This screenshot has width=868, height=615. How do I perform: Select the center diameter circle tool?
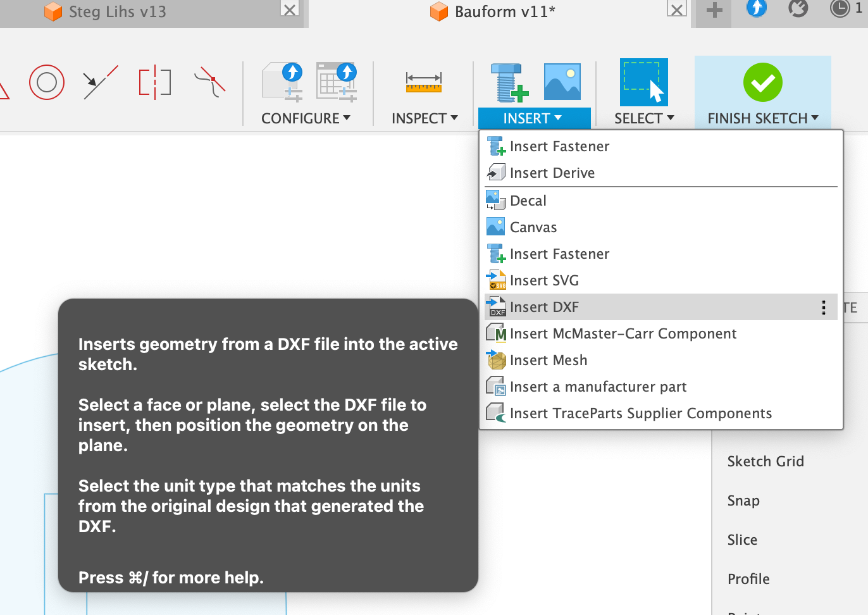pyautogui.click(x=47, y=82)
